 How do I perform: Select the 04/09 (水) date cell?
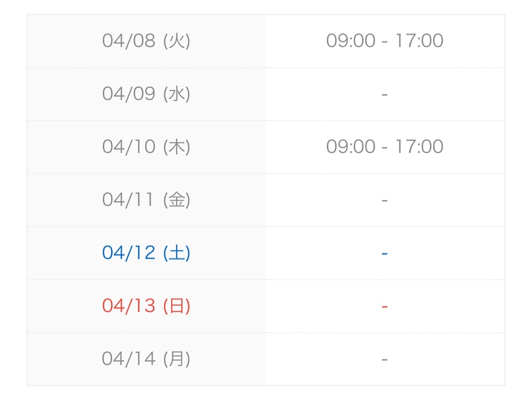(x=146, y=94)
